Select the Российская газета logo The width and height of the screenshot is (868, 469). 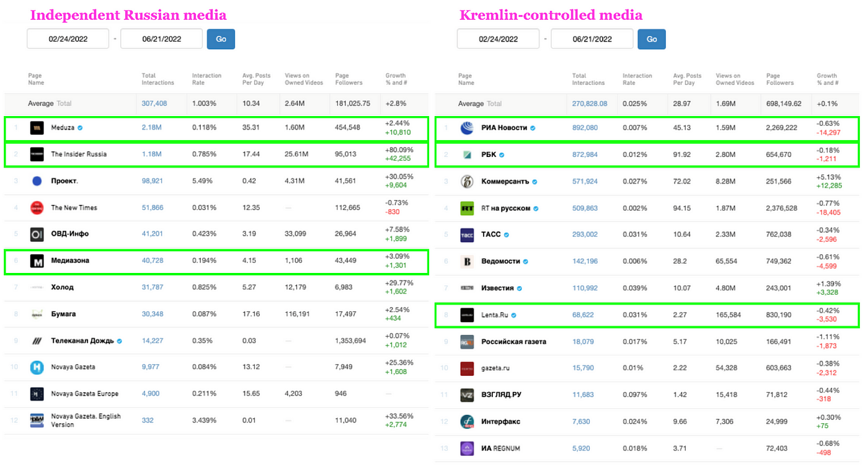467,342
